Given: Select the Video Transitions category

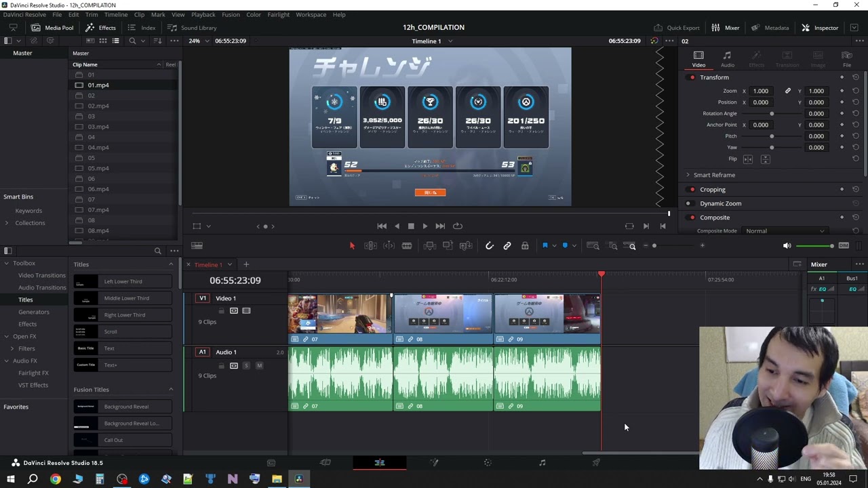Looking at the screenshot, I should click(x=42, y=276).
